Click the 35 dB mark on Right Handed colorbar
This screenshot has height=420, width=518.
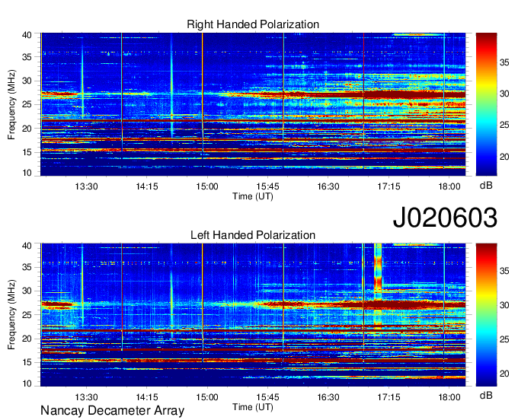coord(504,62)
